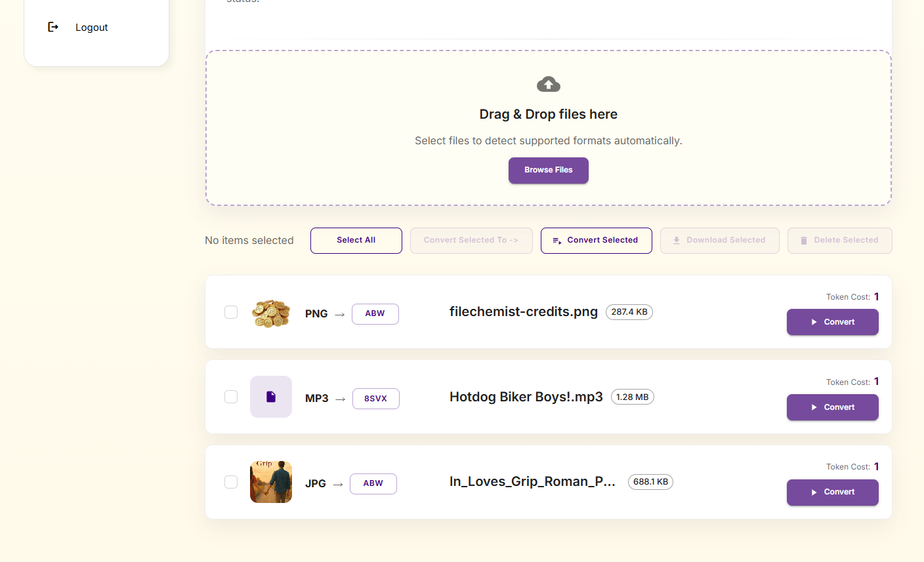
Task: Click the filechemist-credits.png file name
Action: point(523,312)
